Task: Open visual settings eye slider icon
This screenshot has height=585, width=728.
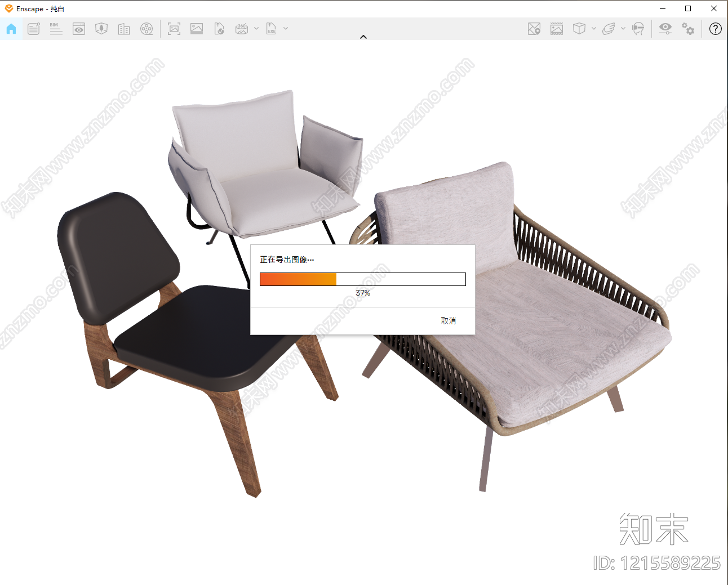Action: click(665, 29)
